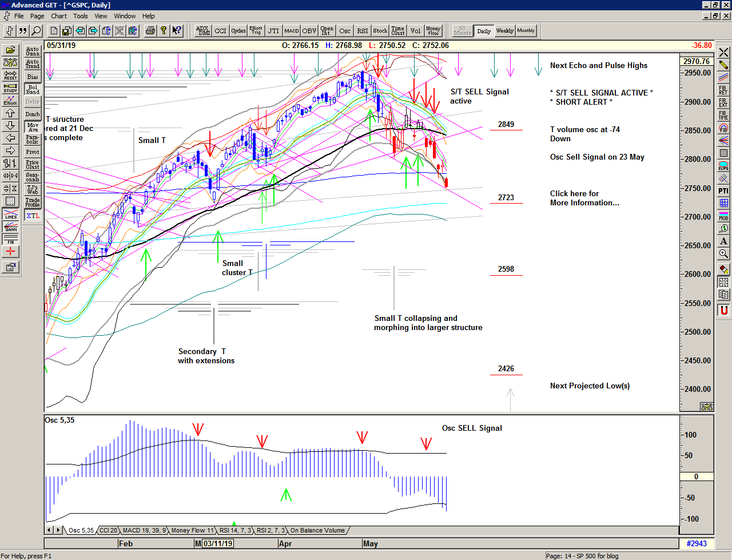This screenshot has height=560, width=732.
Task: Toggle the Bol Band study on chart
Action: [x=33, y=89]
